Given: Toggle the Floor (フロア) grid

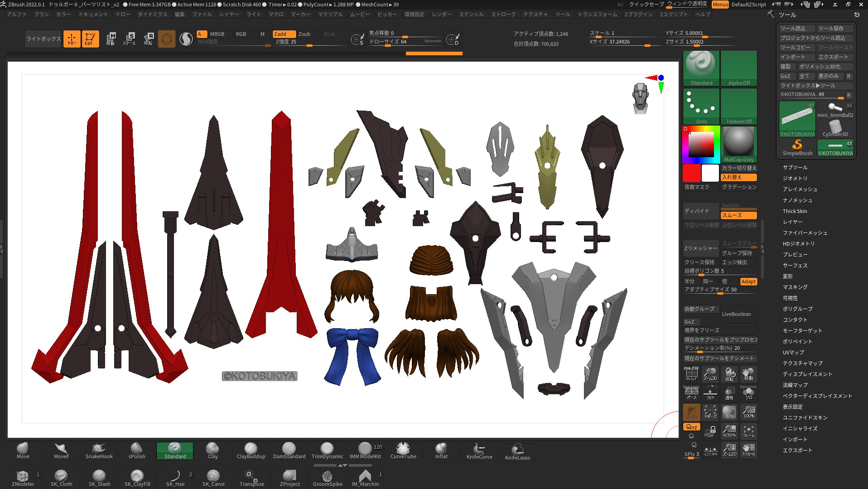Looking at the screenshot, I should (x=710, y=393).
